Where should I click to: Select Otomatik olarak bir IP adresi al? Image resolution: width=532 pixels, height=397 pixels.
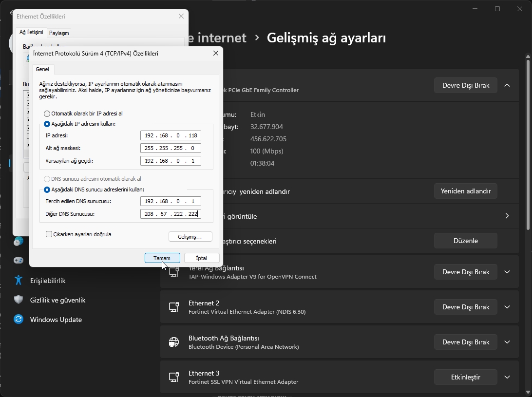(47, 113)
